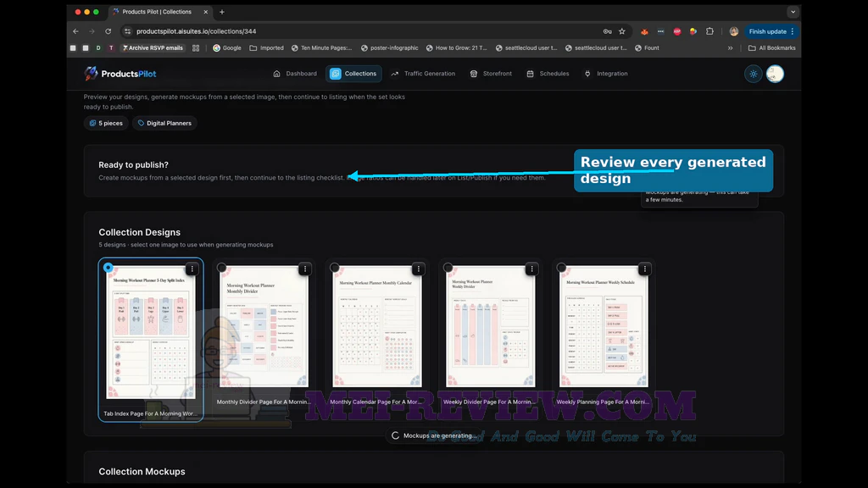Select the Weekly Divider Page design radio
This screenshot has height=488, width=868.
448,268
